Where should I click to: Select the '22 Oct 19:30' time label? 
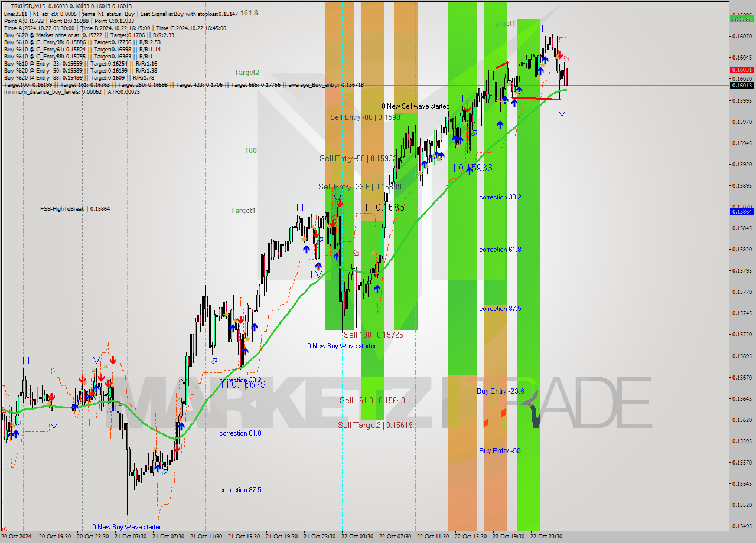(x=509, y=537)
